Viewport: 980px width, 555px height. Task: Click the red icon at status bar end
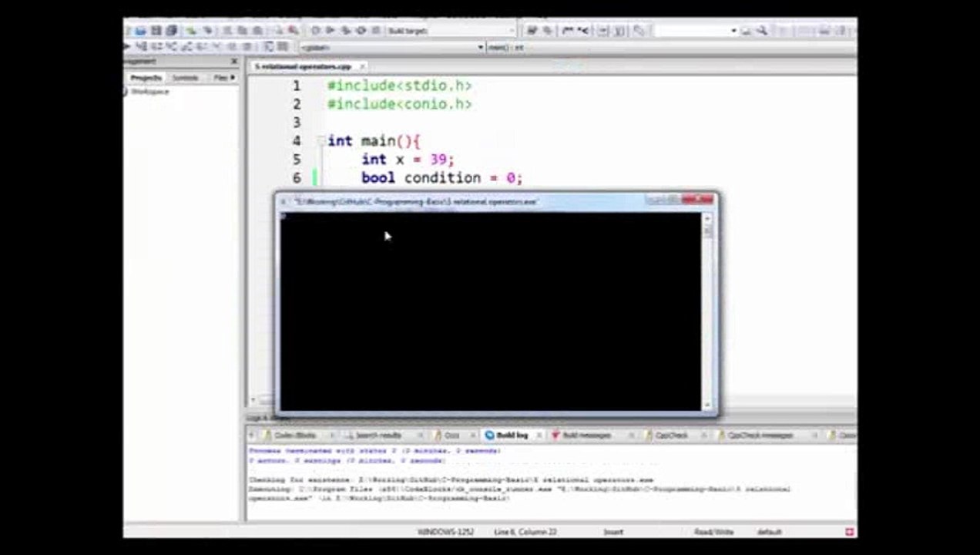click(850, 532)
